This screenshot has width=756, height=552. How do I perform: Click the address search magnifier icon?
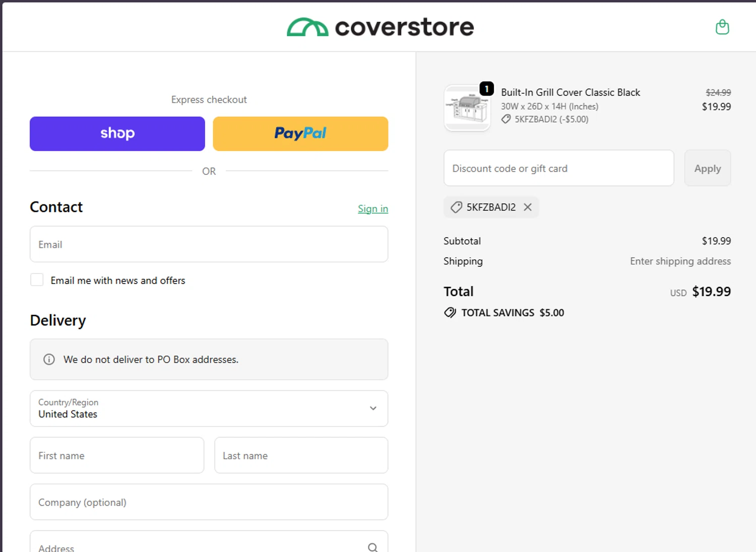(372, 547)
